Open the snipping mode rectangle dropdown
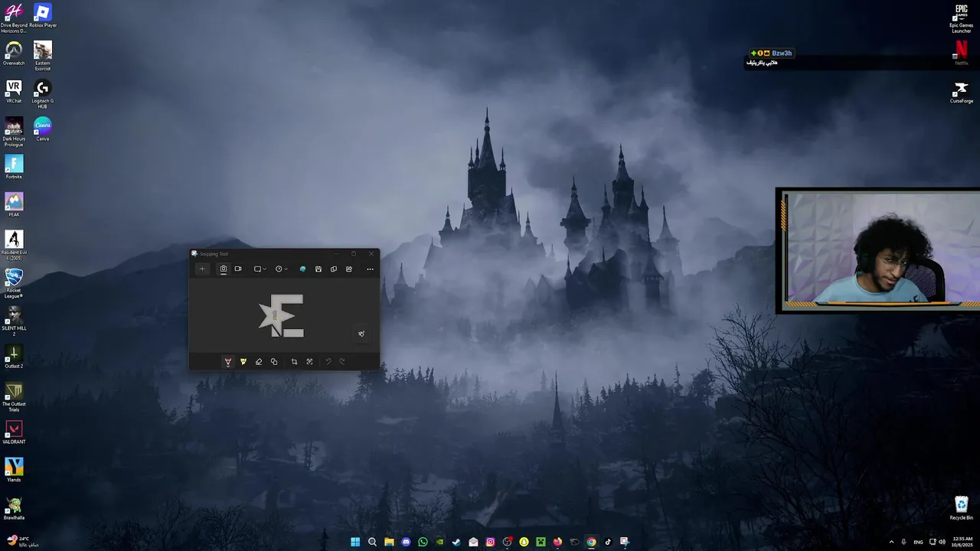Image resolution: width=980 pixels, height=551 pixels. tap(260, 269)
